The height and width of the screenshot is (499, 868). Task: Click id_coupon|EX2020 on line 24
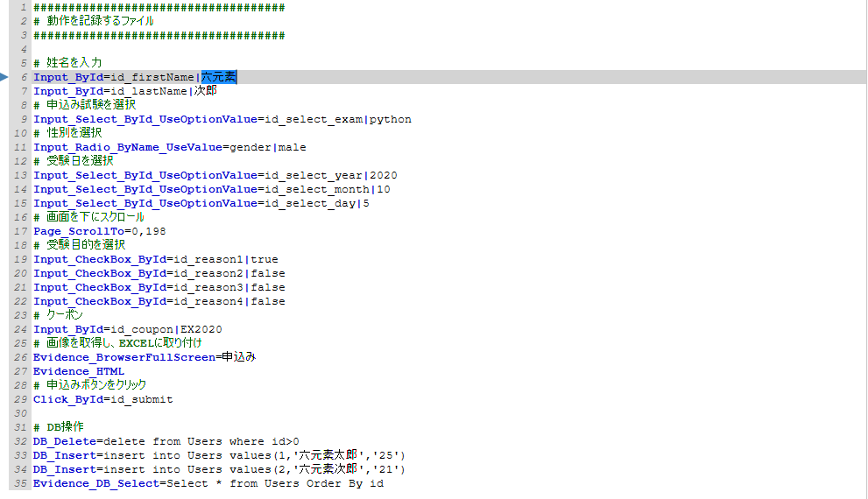pyautogui.click(x=166, y=329)
